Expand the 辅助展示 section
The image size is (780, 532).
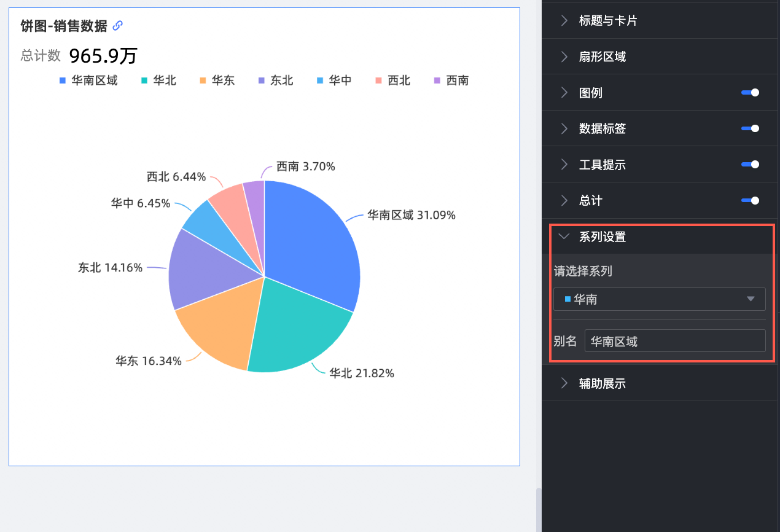point(602,383)
